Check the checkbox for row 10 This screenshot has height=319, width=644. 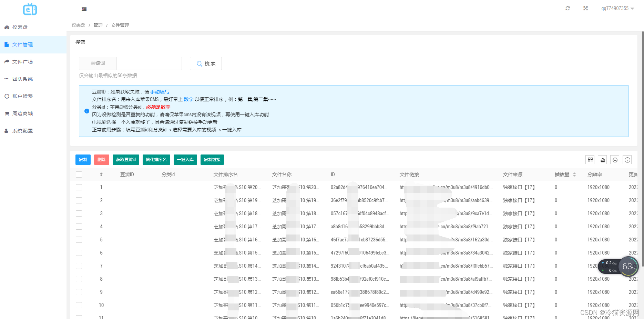(79, 305)
